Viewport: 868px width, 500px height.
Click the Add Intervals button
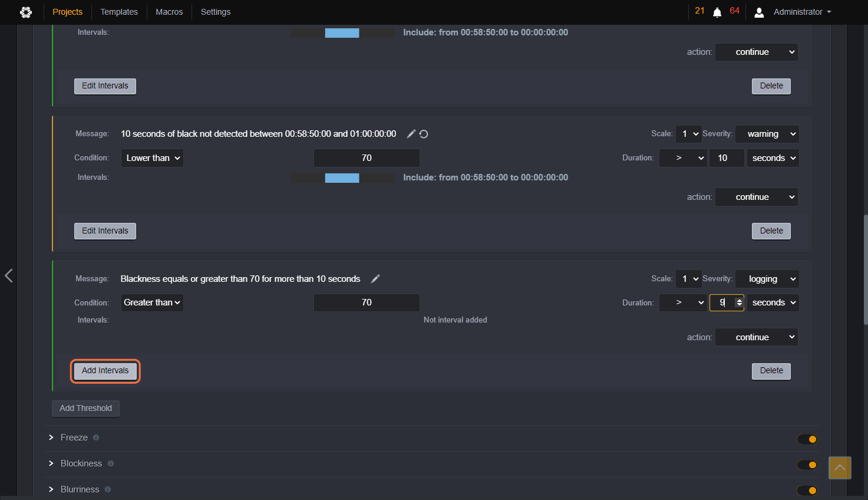[105, 371]
